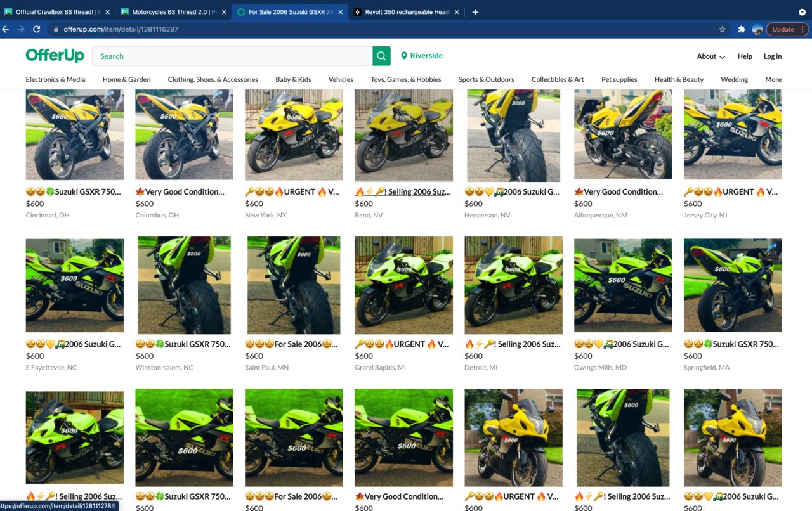Viewport: 812px width, 511px height.
Task: Open Health & Beauty category
Action: click(x=679, y=79)
